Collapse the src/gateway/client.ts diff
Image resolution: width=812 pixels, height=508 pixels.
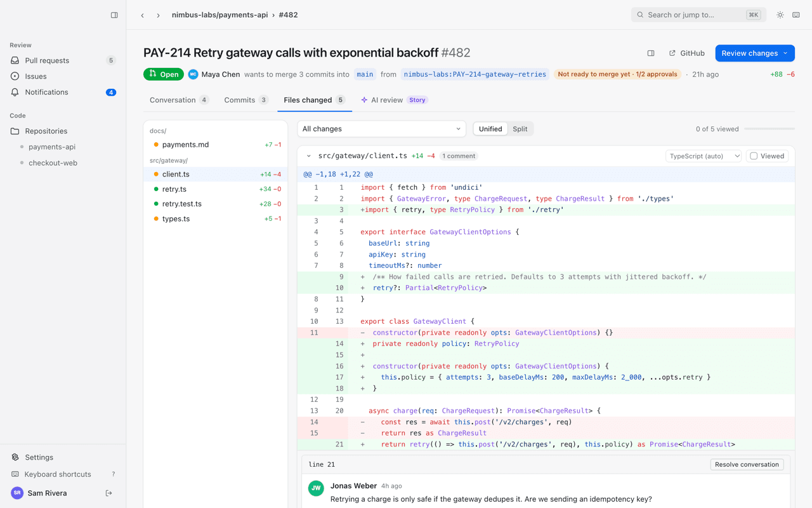(x=309, y=156)
